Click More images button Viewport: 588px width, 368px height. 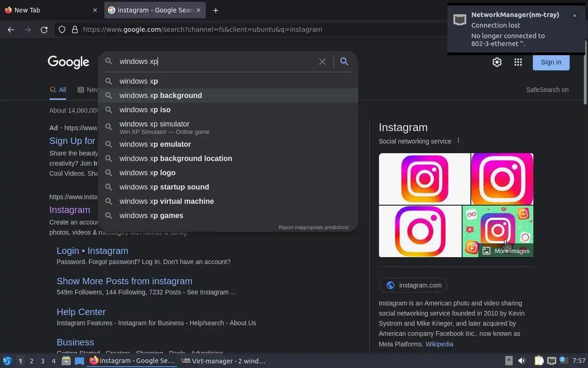506,251
